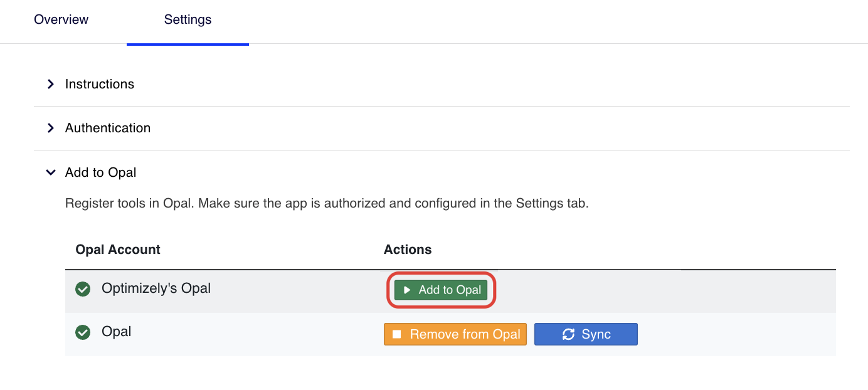Screen dimensions: 868x390
Task: Click the Add to Opal section heading
Action: coord(100,172)
